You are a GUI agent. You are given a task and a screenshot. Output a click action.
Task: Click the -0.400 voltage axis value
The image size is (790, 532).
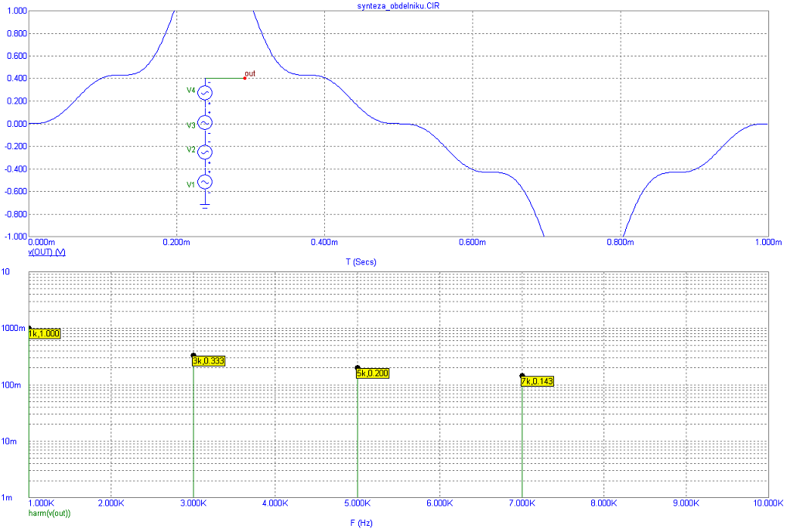click(x=15, y=169)
